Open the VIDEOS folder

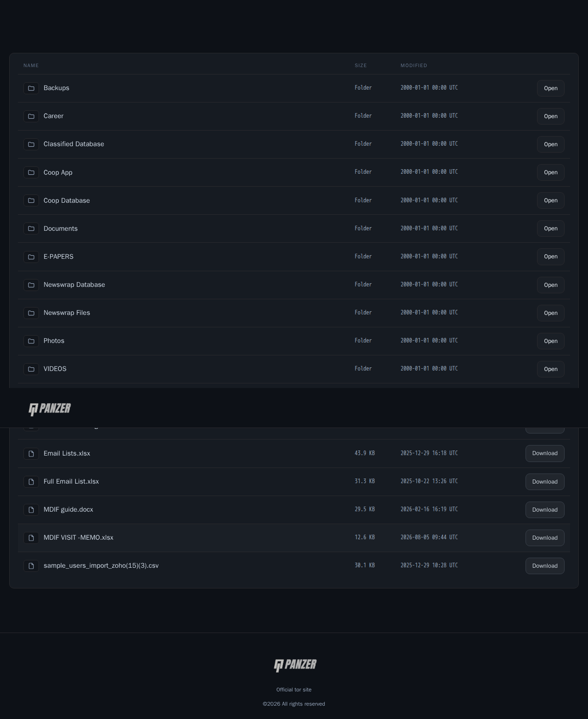click(x=550, y=369)
